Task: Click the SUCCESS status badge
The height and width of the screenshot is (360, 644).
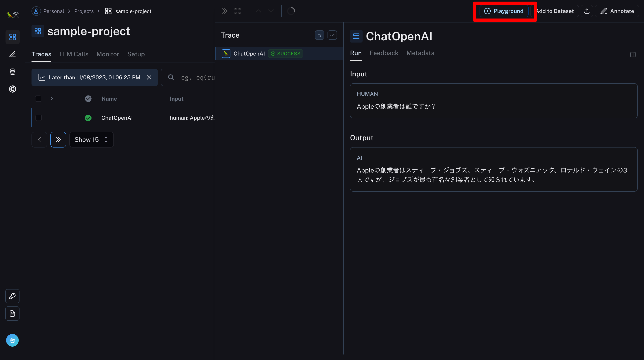Action: coord(286,54)
